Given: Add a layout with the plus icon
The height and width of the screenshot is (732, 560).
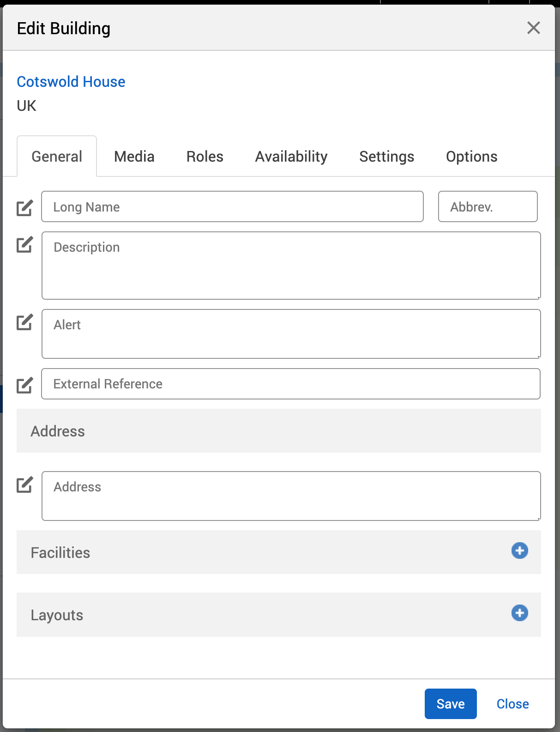Looking at the screenshot, I should click(519, 613).
